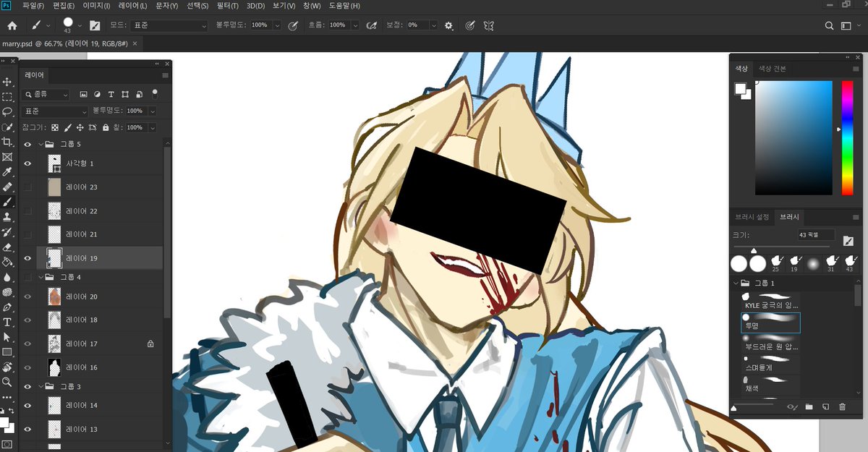Open brush settings panel toggle in options bar
Image resolution: width=868 pixels, height=452 pixels.
[95, 25]
